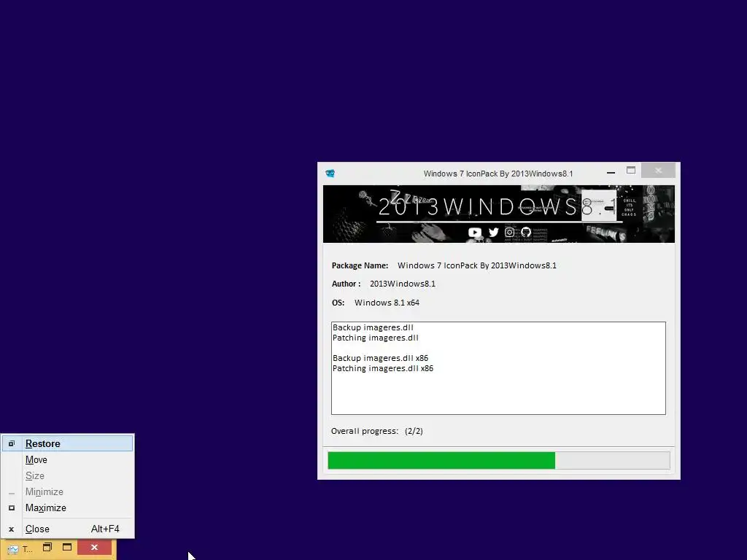
Task: Click the IconPack installer title bar icon
Action: pos(330,174)
